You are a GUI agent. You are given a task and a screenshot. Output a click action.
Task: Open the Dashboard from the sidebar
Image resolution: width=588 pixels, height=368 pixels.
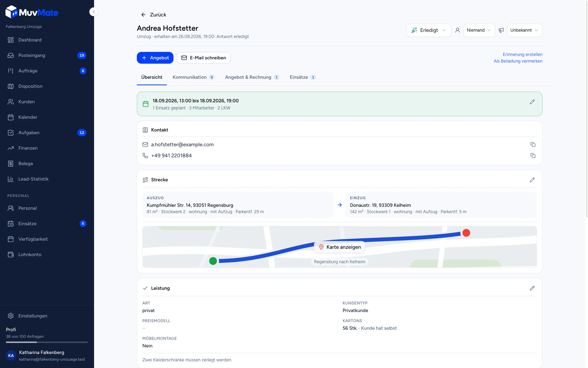pyautogui.click(x=47, y=40)
